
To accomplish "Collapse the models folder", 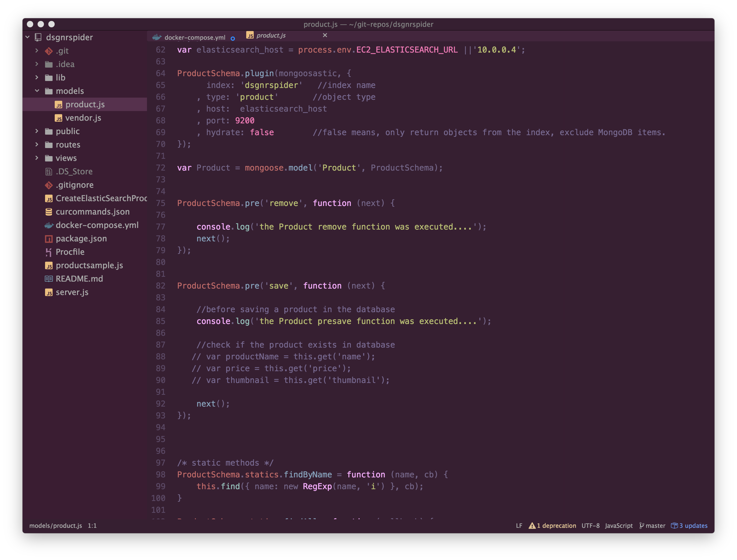I will 37,91.
